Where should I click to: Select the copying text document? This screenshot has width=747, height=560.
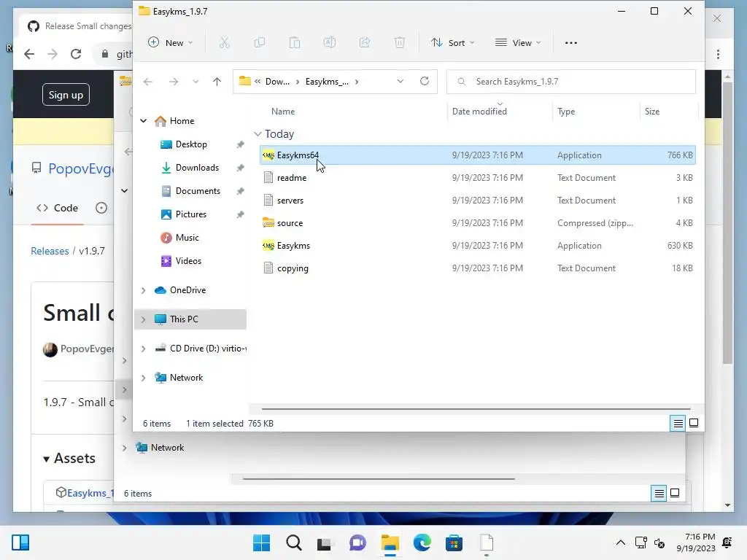[x=477, y=268]
